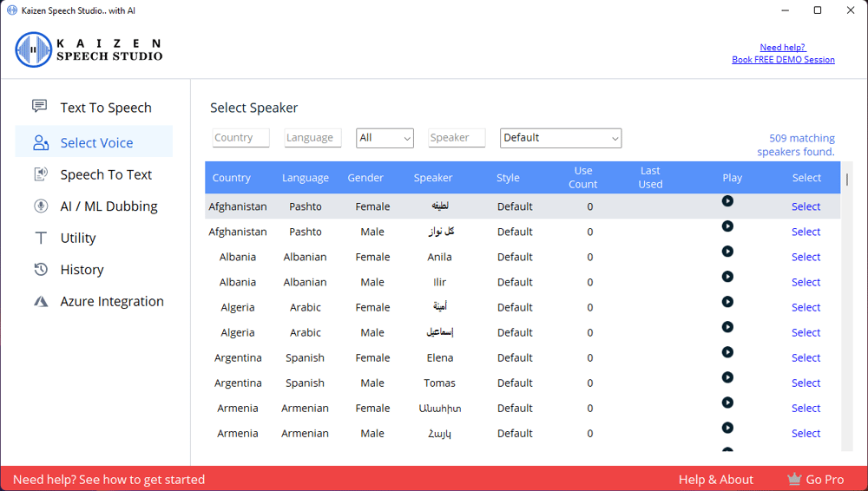
Task: Select the Argentina Spanish female Elena voice
Action: click(x=806, y=357)
